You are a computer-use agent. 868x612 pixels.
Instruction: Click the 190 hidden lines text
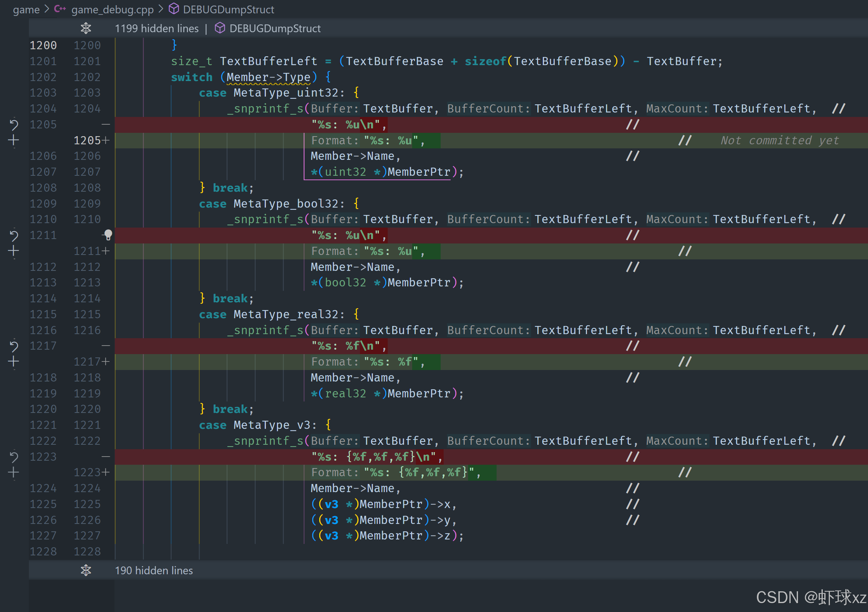(x=154, y=571)
